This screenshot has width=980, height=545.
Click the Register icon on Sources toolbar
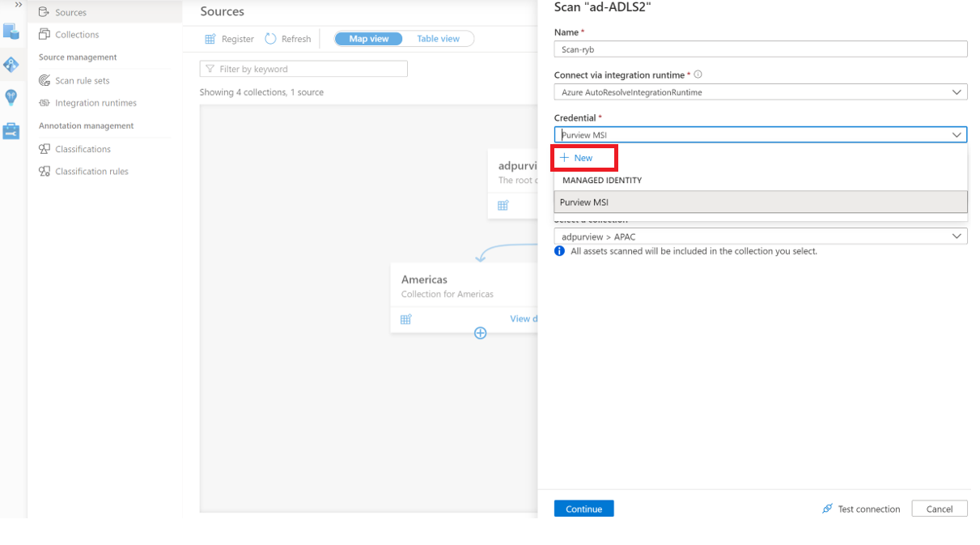point(210,38)
